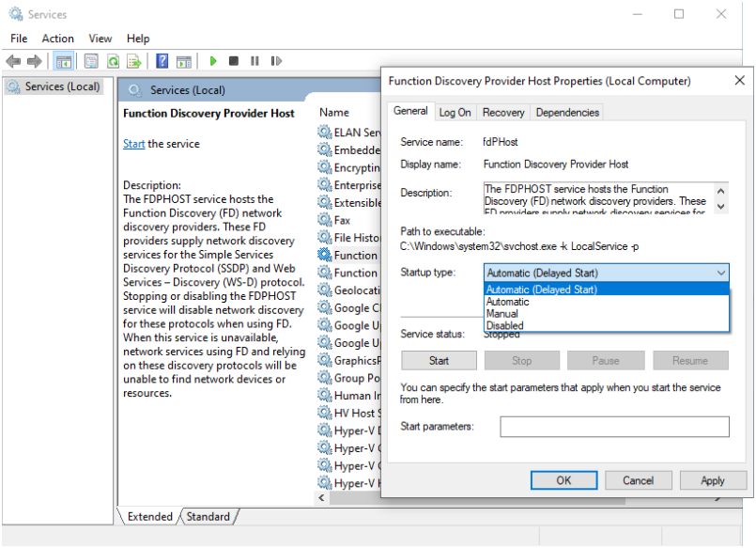Click the 'Start' the service link

point(133,144)
